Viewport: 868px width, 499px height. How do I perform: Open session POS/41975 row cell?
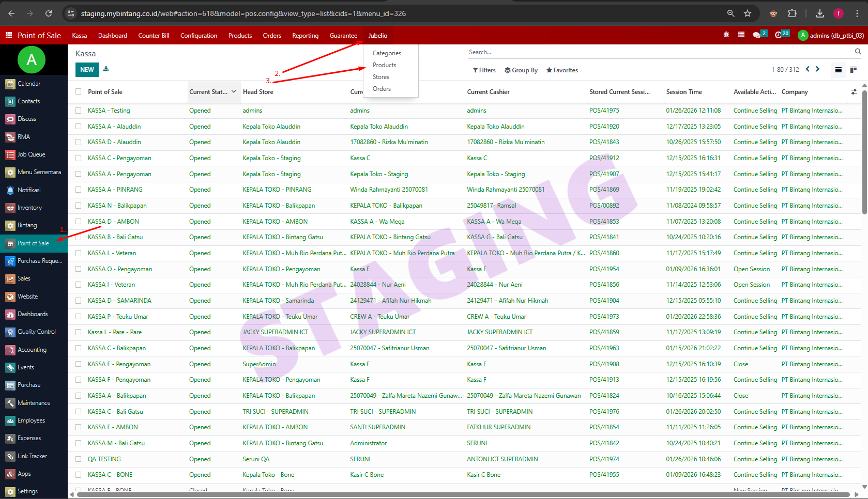click(x=604, y=111)
